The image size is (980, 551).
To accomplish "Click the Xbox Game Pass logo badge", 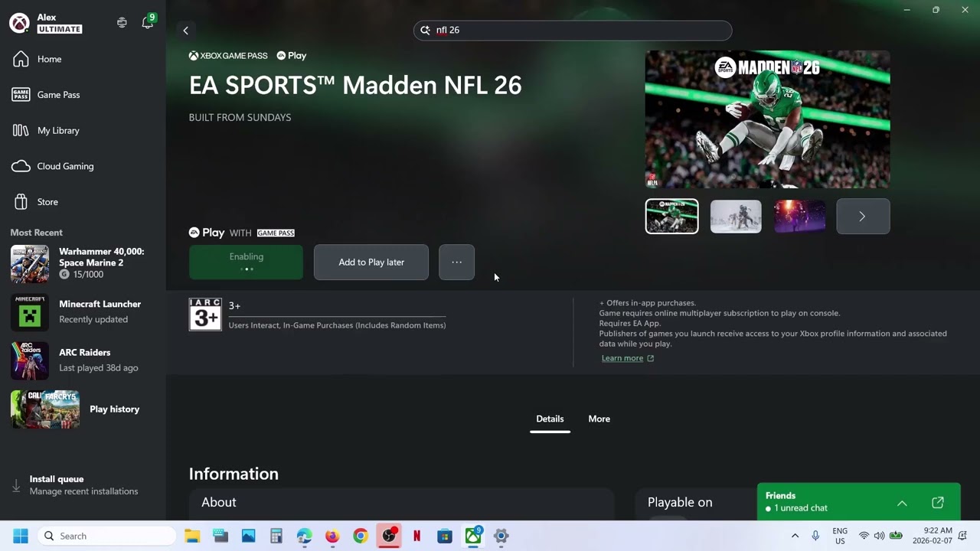I will click(228, 56).
